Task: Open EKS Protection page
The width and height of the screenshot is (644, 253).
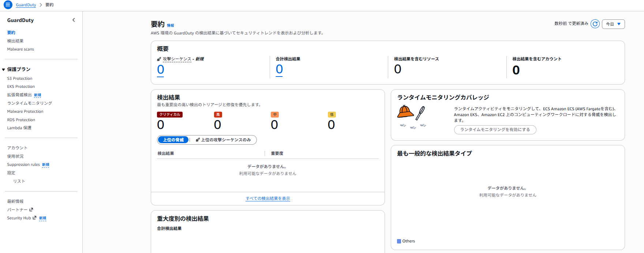Action: tap(21, 86)
